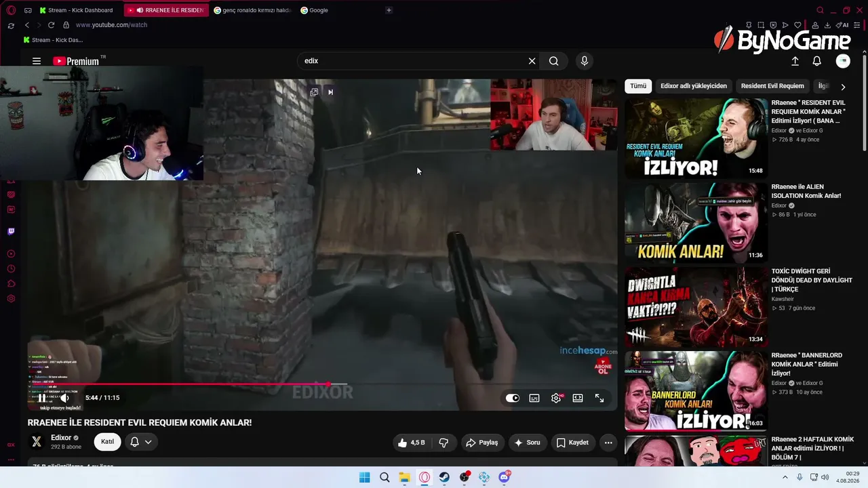
Task: Open the Toxic Dwight Dead by Daylight thumbnail
Action: (696, 306)
